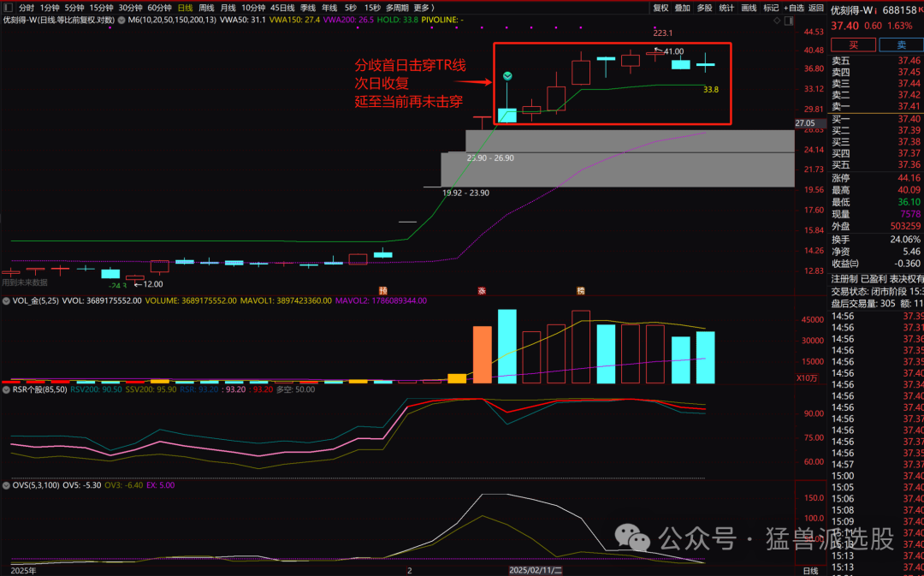
Task: Click the 涨 event marker
Action: coord(482,291)
